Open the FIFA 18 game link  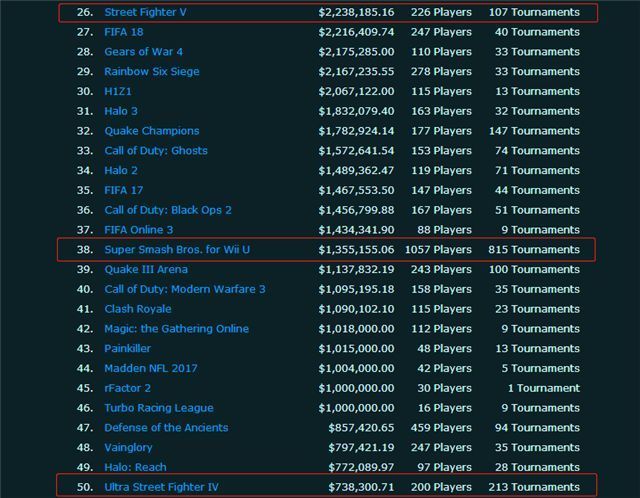[124, 32]
